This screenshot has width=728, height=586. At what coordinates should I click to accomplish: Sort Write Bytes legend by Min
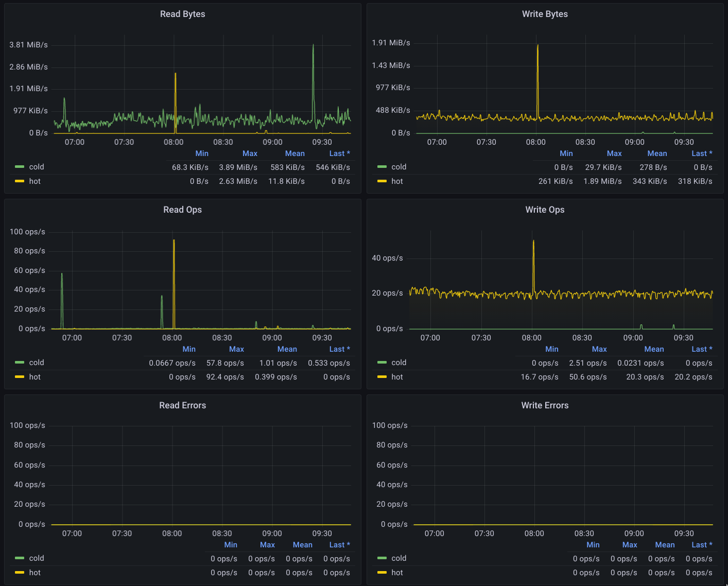point(566,153)
